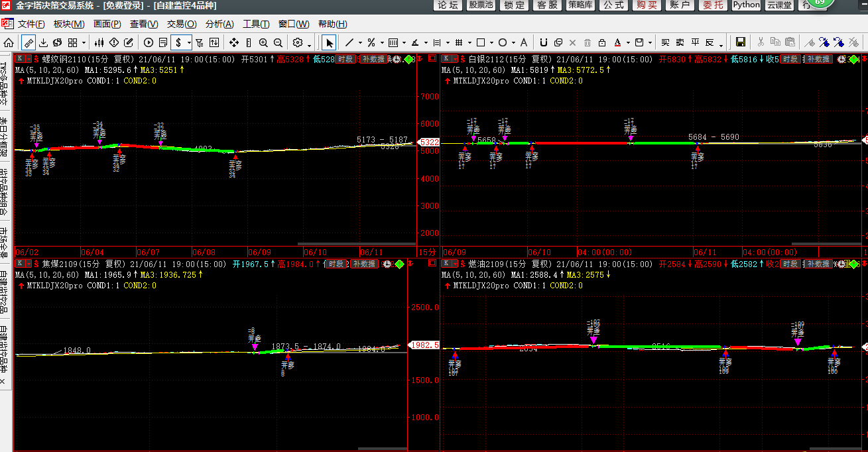Click 补数据 button in 燃油2109 chart
This screenshot has width=868, height=452.
[x=818, y=264]
